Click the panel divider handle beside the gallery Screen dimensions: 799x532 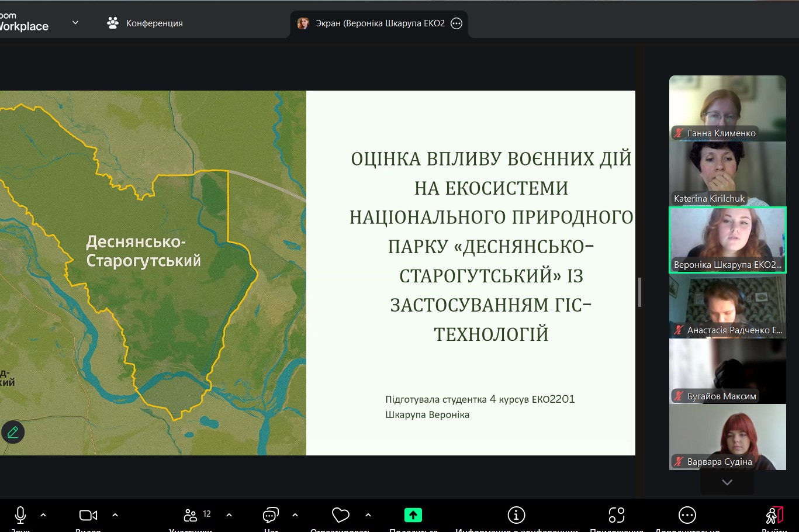point(639,292)
